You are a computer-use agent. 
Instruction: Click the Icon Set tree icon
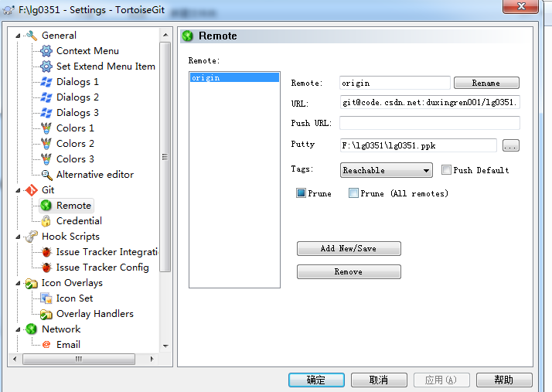coord(46,298)
